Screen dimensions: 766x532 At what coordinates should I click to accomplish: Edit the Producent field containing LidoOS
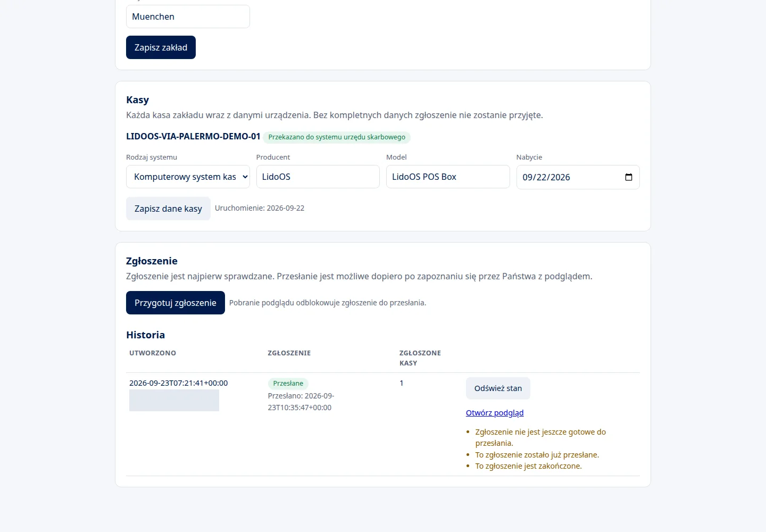tap(318, 177)
